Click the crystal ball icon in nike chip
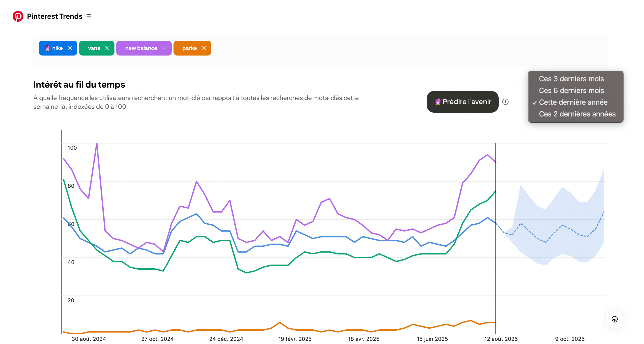Image resolution: width=644 pixels, height=344 pixels. click(x=47, y=48)
